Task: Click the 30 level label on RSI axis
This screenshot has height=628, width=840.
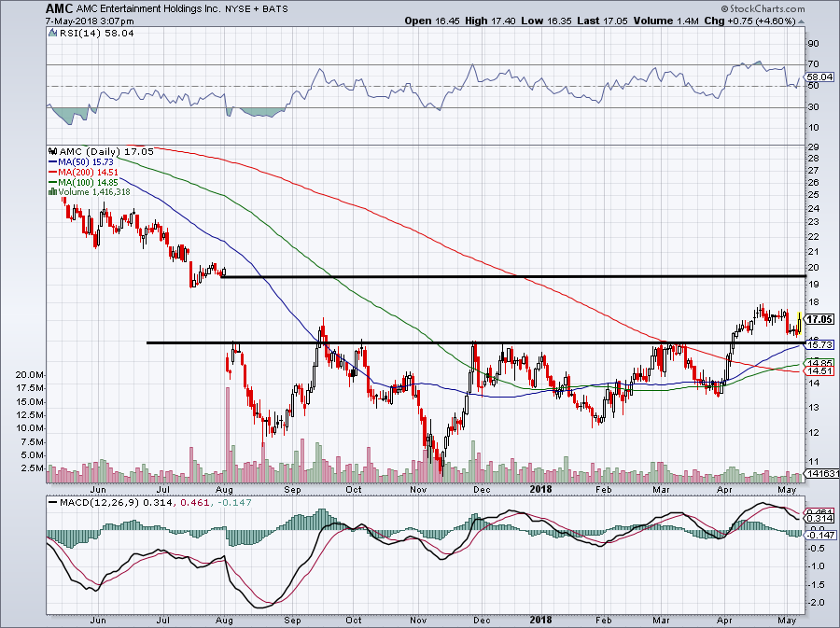Action: [813, 106]
